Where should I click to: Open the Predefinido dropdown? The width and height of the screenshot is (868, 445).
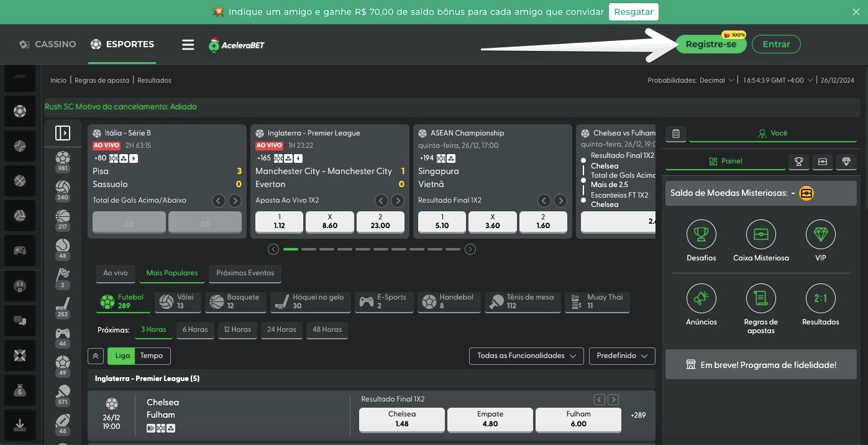(622, 356)
